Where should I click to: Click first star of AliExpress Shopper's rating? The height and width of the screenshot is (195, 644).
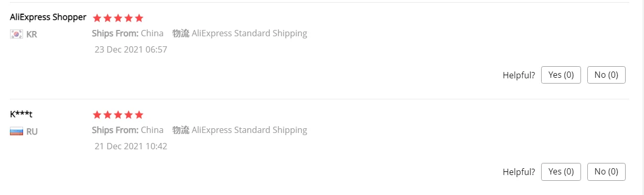coord(97,18)
